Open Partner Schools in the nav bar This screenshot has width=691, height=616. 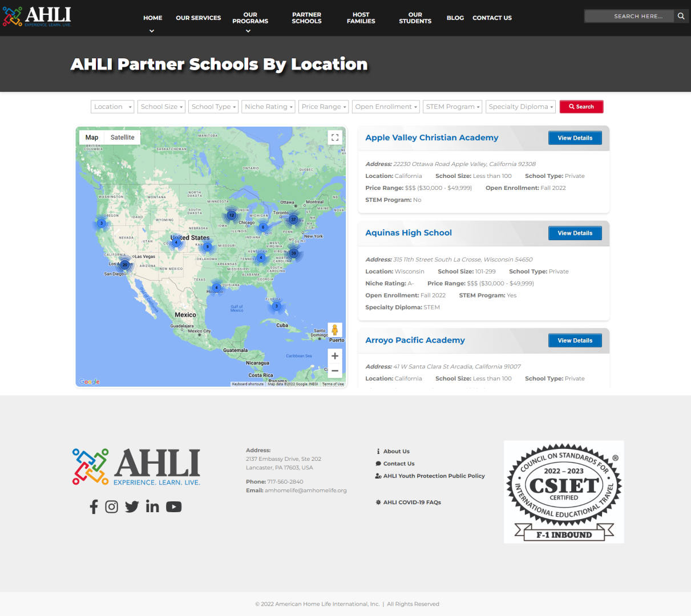coord(306,18)
